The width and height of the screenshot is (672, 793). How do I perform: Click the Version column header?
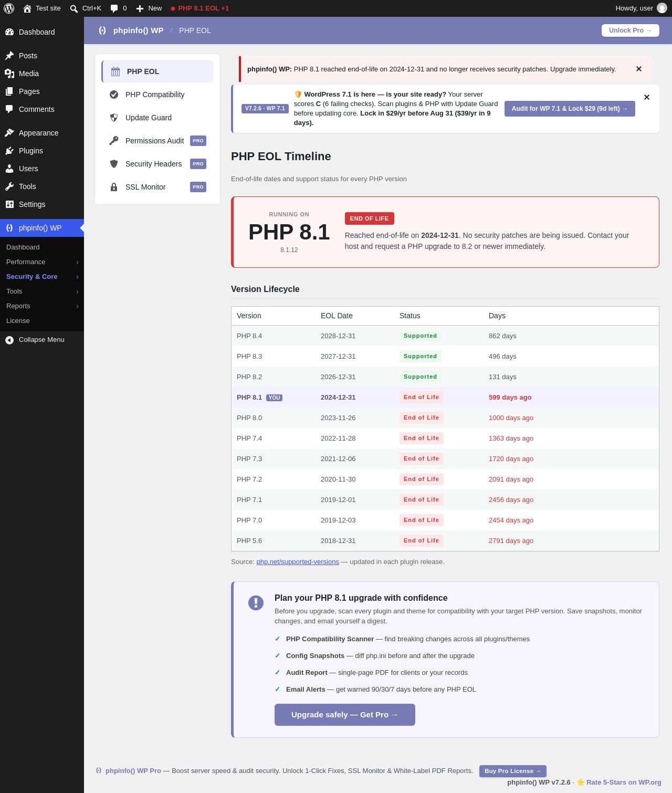[x=249, y=316]
